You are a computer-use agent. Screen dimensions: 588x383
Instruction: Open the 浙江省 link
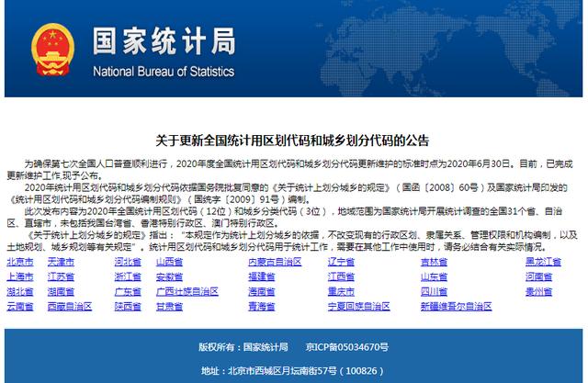coord(128,277)
